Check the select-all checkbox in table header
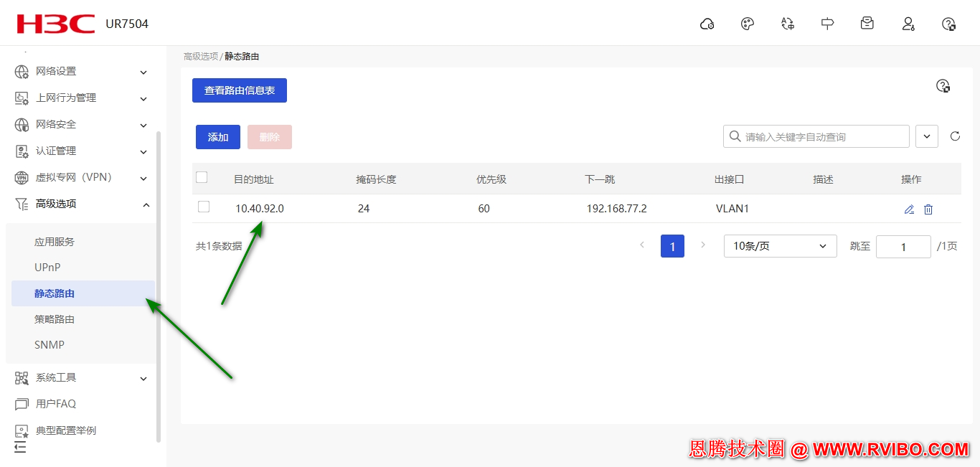The width and height of the screenshot is (980, 467). click(202, 177)
